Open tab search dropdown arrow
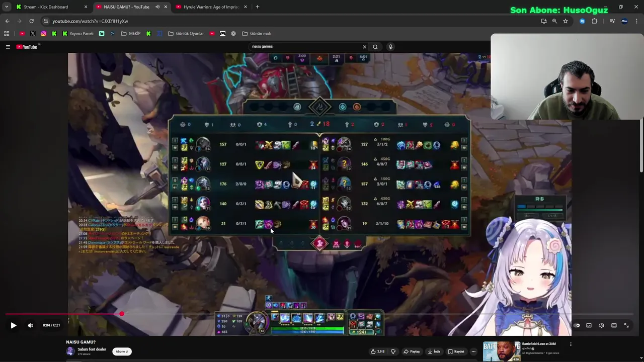 point(6,7)
